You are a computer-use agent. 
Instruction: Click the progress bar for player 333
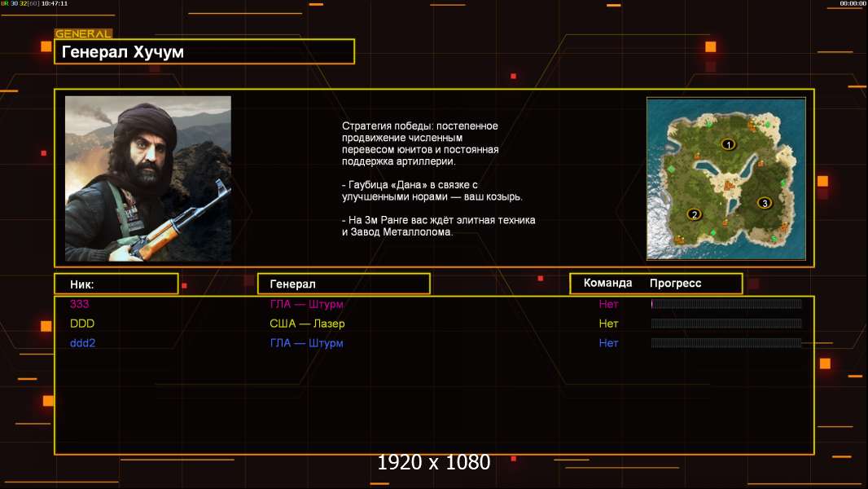[x=726, y=303]
